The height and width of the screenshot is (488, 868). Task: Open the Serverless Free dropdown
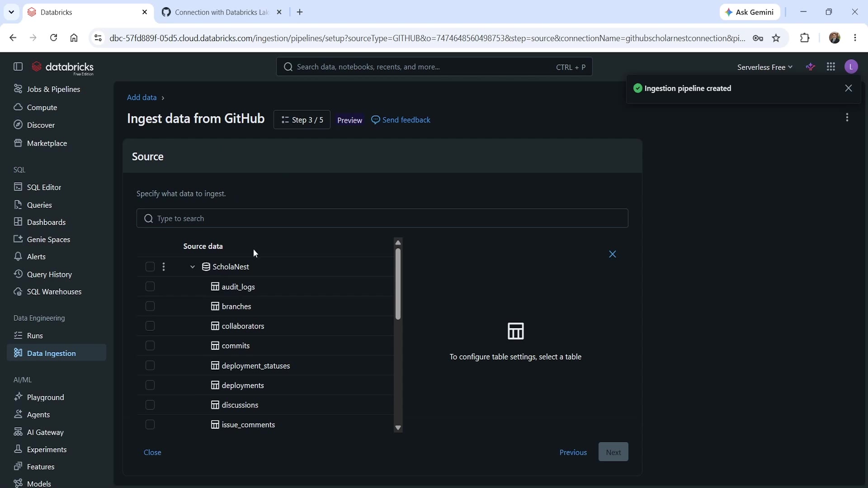[x=765, y=67]
